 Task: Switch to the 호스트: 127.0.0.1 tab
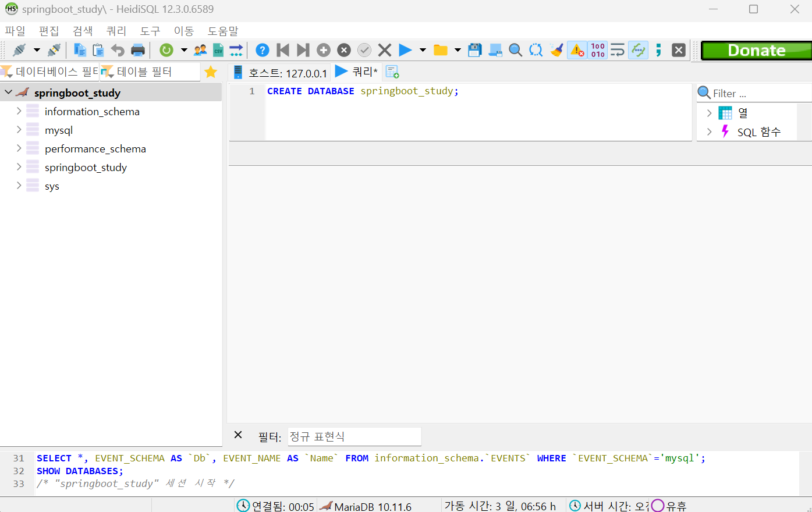[x=281, y=73]
